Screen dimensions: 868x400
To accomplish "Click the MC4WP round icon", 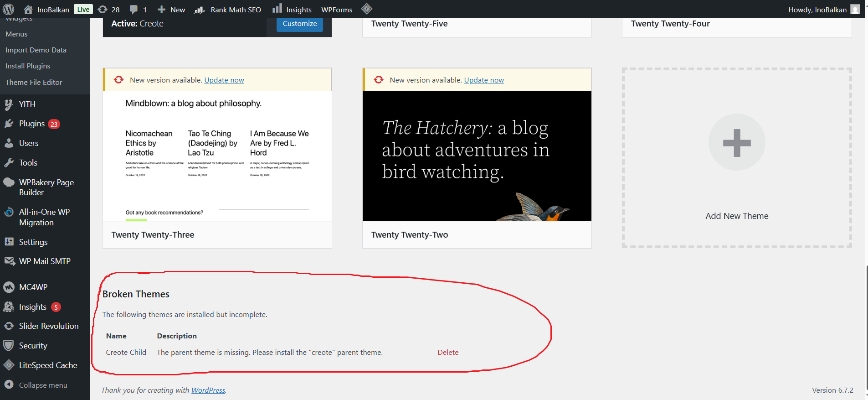I will (9, 287).
